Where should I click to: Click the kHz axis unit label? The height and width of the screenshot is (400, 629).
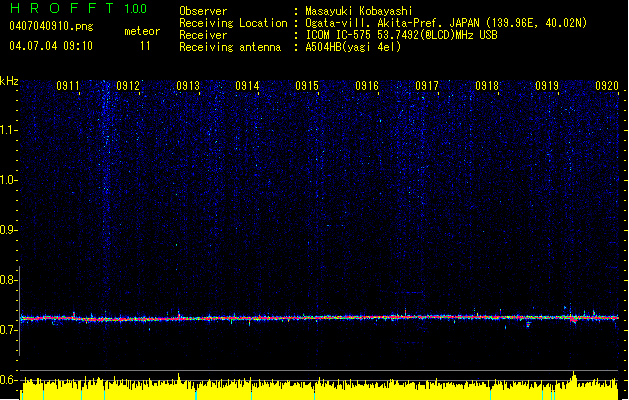pos(9,81)
